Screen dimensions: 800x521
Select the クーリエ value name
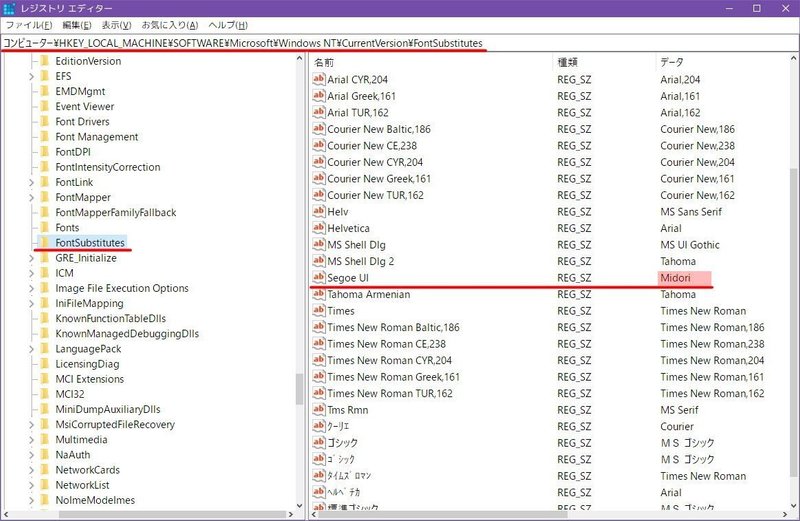coord(338,426)
